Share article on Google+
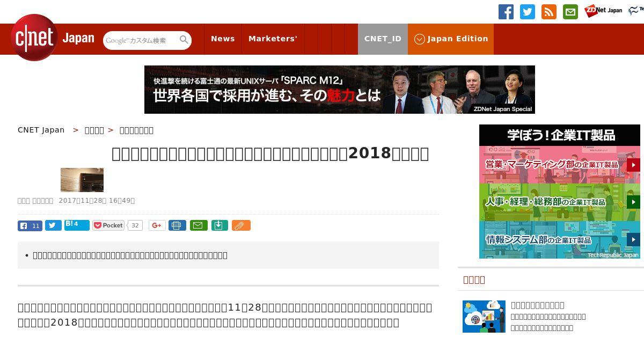The image size is (644, 338). (157, 225)
